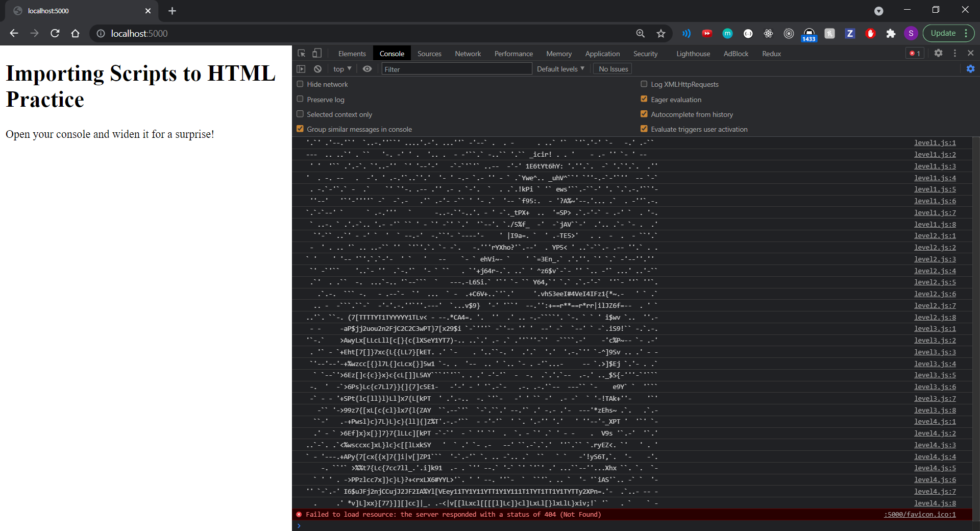Click the AdBlock hand extension icon

click(x=870, y=34)
